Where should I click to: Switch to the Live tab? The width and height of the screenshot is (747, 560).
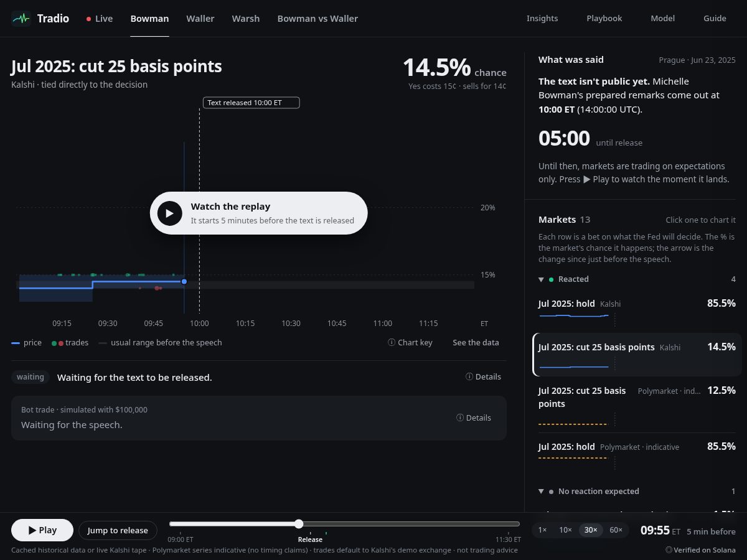pyautogui.click(x=100, y=19)
